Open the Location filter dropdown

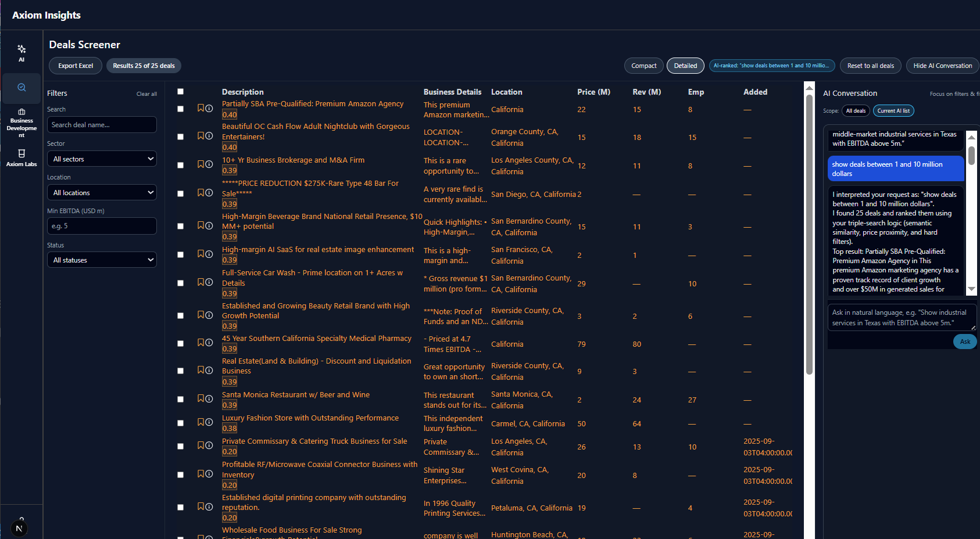coord(102,192)
